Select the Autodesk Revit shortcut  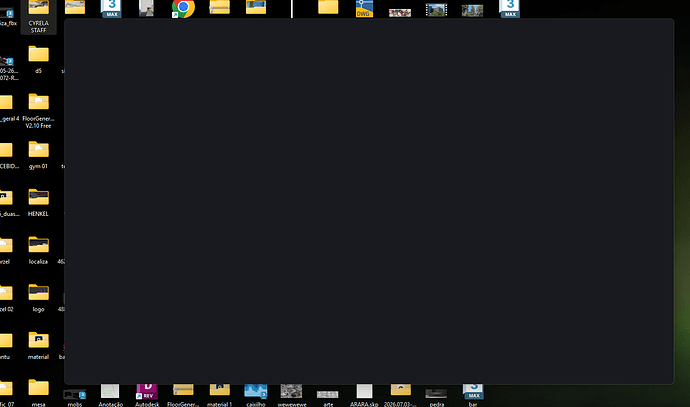[147, 391]
